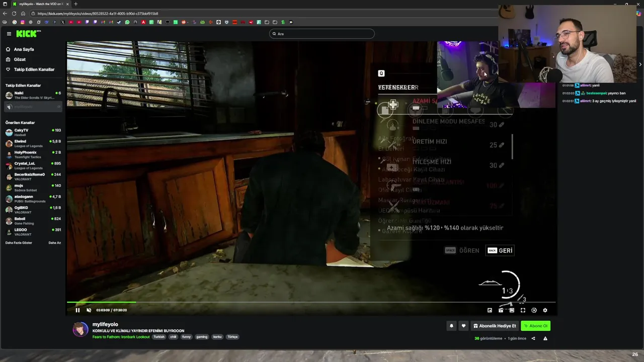Open a new browser tab
Viewport: 644px width, 362px height.
75,4
